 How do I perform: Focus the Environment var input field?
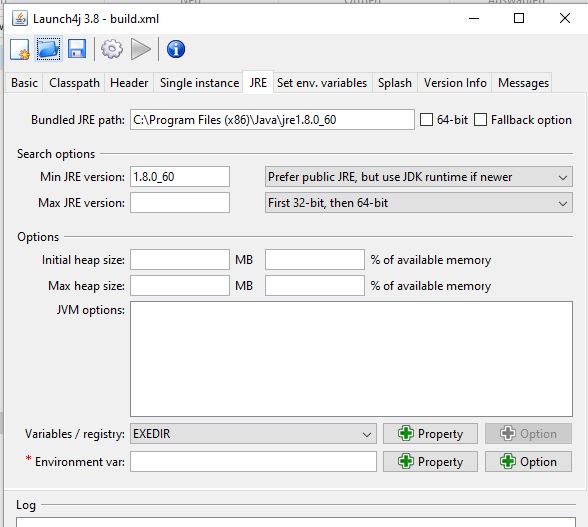coord(253,462)
